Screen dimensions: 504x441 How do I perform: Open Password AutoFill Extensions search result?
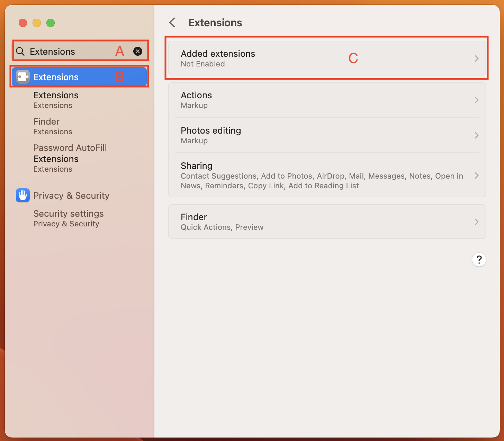[70, 158]
